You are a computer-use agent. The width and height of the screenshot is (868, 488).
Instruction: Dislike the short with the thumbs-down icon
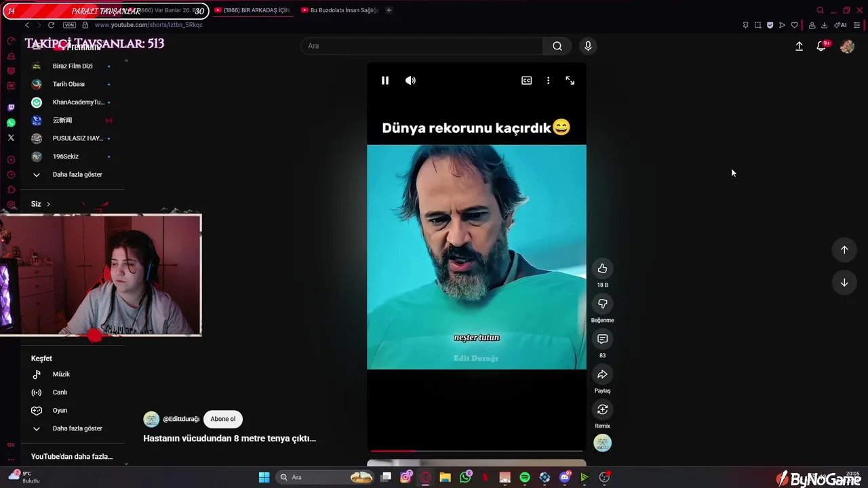tap(602, 304)
